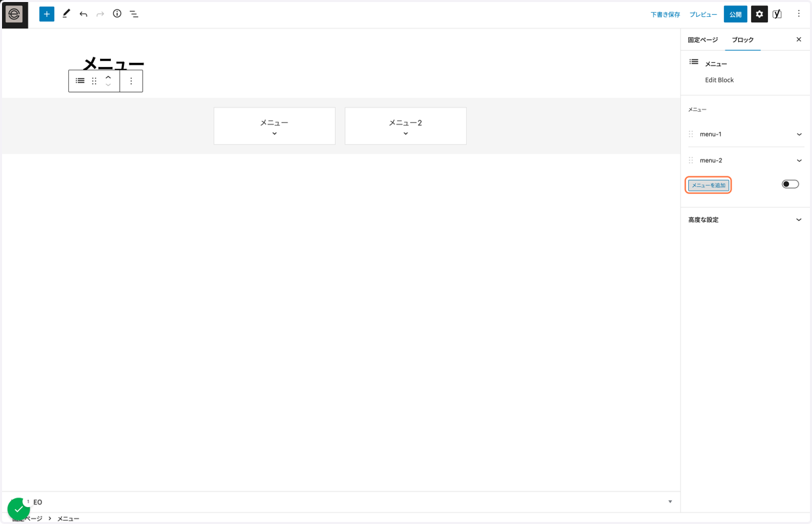Screen dimensions: 812x524
Task: Click プレビュー to preview the page
Action: tap(703, 14)
